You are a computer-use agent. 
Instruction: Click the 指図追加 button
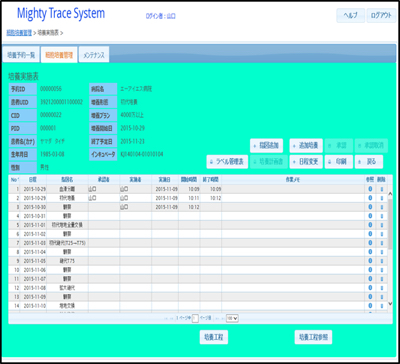[267, 146]
